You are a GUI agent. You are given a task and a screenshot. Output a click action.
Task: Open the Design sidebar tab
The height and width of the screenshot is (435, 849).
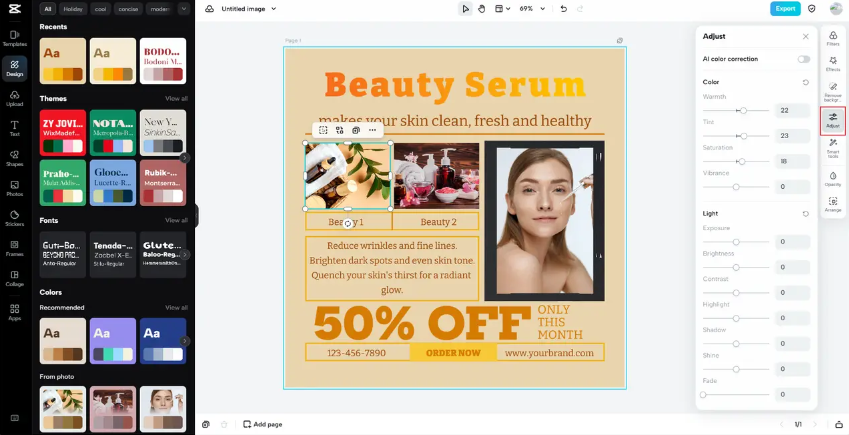point(15,68)
